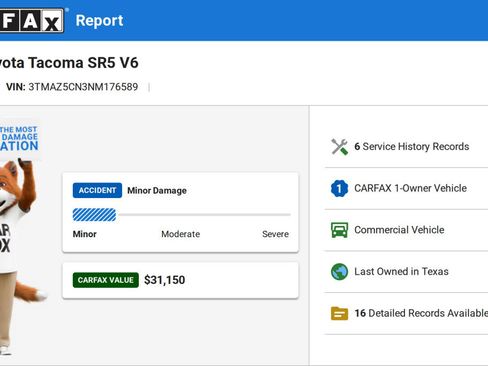Image resolution: width=488 pixels, height=366 pixels.
Task: Click the $31,150 value amount
Action: click(165, 280)
